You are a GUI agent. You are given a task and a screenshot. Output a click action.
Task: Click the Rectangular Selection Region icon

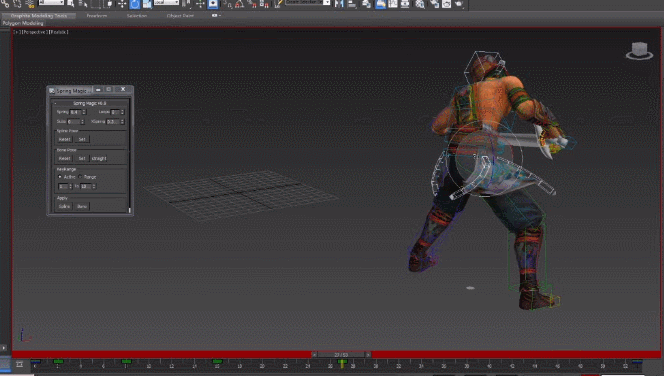tap(96, 4)
